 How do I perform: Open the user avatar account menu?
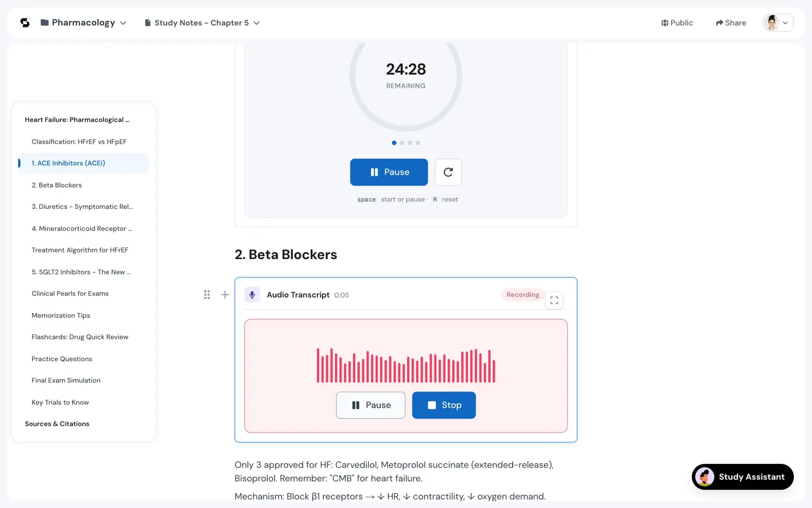click(777, 23)
